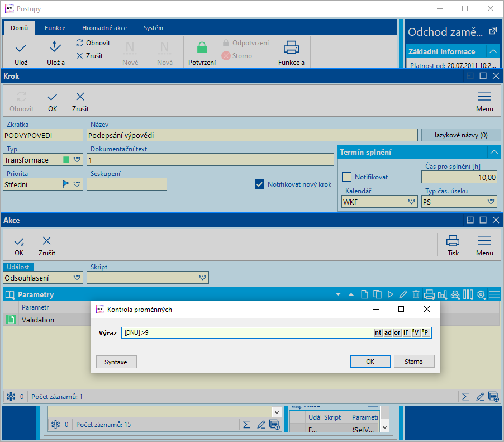504x442 pixels.
Task: Click Zrušit in the Krok toolbar
Action: coord(80,103)
